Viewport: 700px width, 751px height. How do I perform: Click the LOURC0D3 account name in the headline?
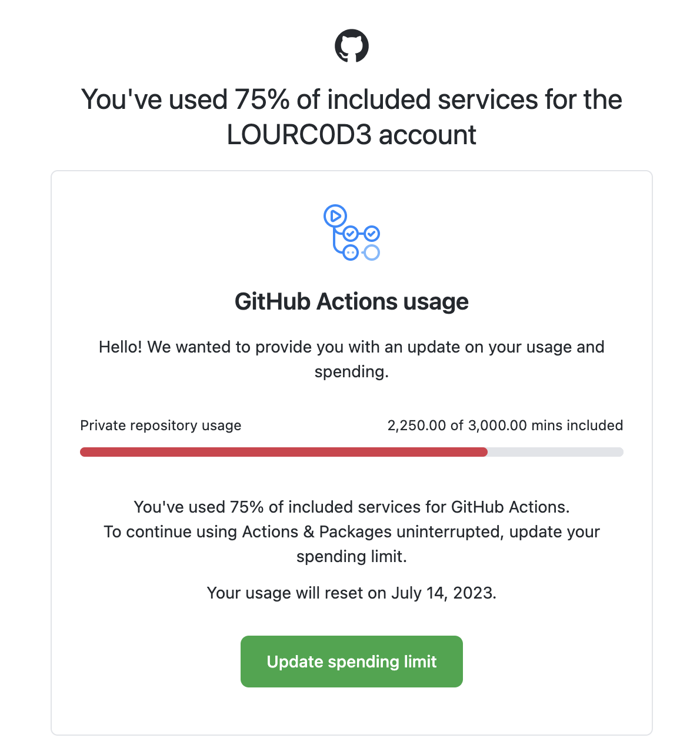(299, 135)
